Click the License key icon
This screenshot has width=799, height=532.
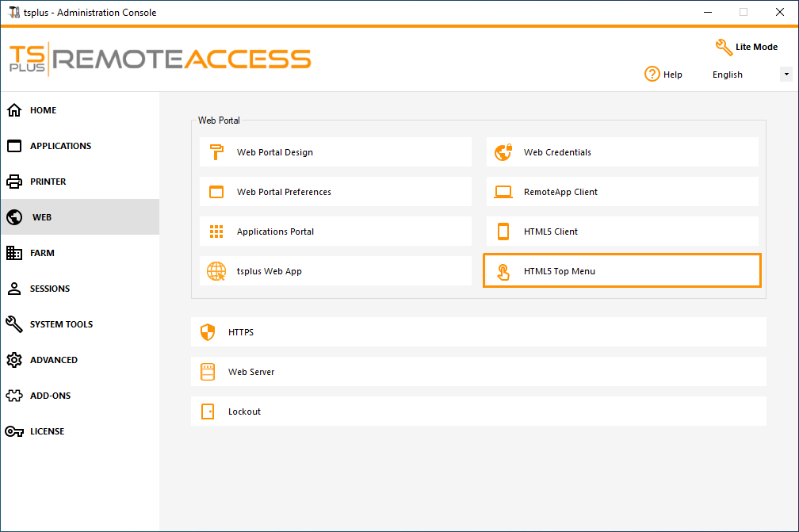(14, 431)
